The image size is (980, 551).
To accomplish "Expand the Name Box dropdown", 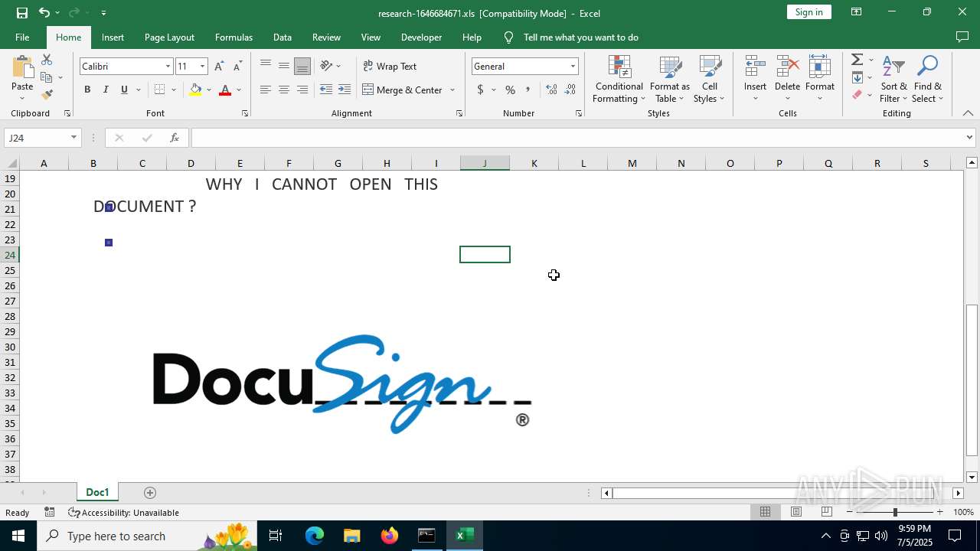I will click(73, 138).
